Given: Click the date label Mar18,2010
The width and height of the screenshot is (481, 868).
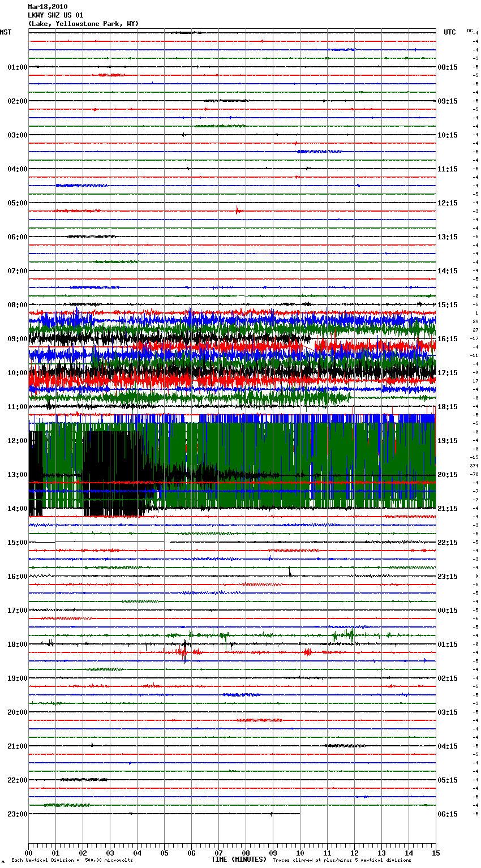Looking at the screenshot, I should [48, 7].
